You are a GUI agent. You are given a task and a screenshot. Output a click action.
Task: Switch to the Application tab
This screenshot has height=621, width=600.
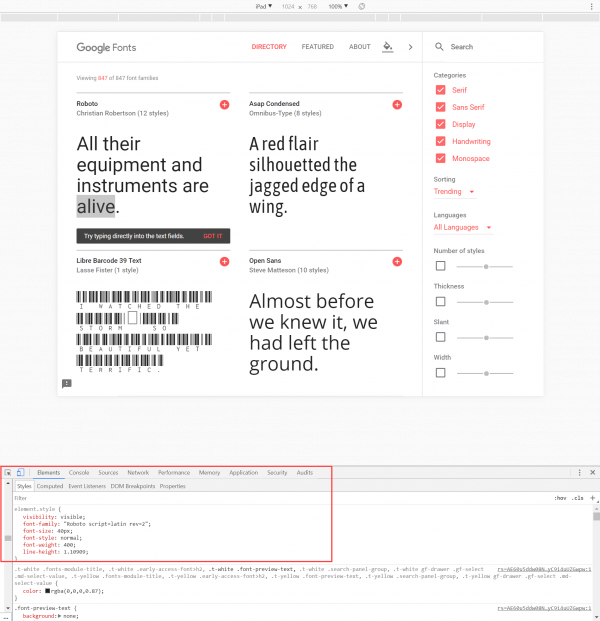244,472
